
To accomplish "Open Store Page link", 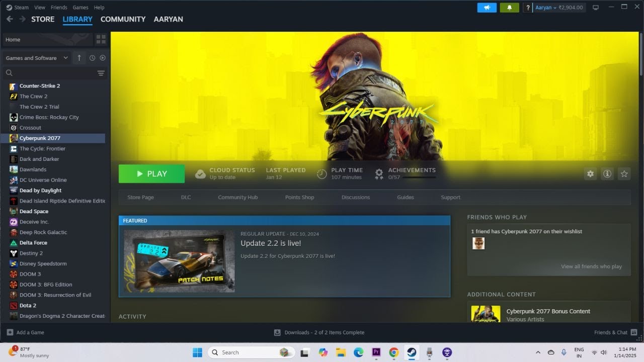I will [140, 197].
